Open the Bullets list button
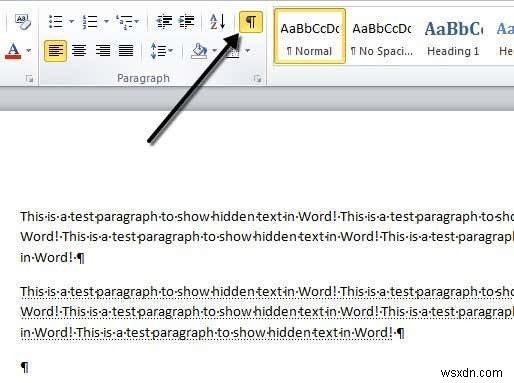 tap(56, 22)
